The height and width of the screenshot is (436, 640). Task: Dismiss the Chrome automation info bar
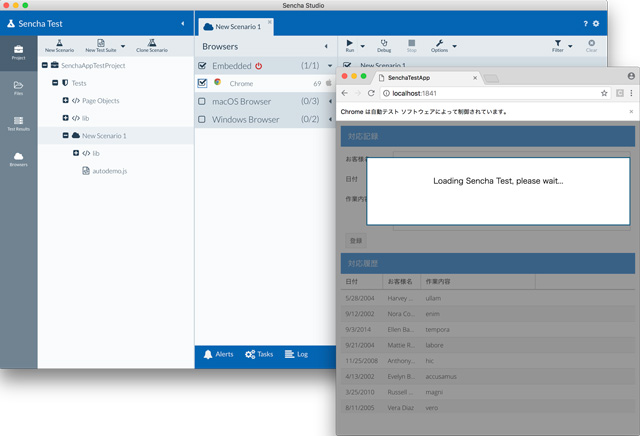pos(631,111)
